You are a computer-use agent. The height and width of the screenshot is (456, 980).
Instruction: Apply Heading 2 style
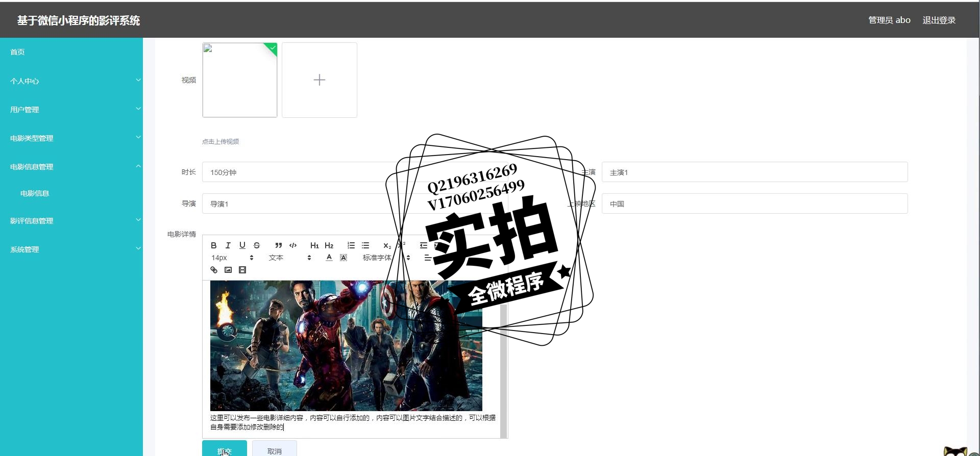329,245
